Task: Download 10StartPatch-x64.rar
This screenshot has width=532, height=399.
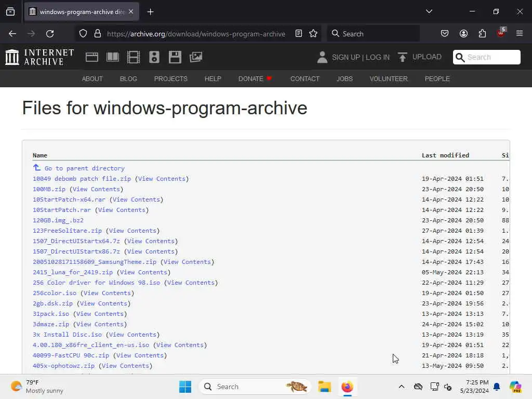Action: click(x=69, y=199)
